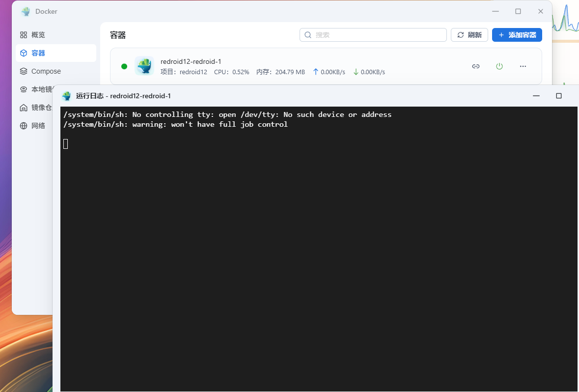Viewport: 579px width, 392px height.
Task: Click the magnifier icon in search box
Action: [307, 35]
